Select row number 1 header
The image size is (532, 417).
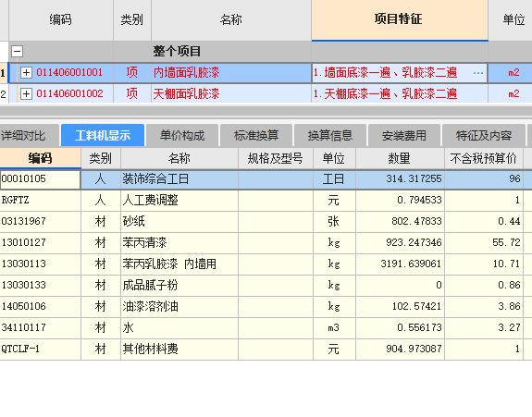coord(4,72)
